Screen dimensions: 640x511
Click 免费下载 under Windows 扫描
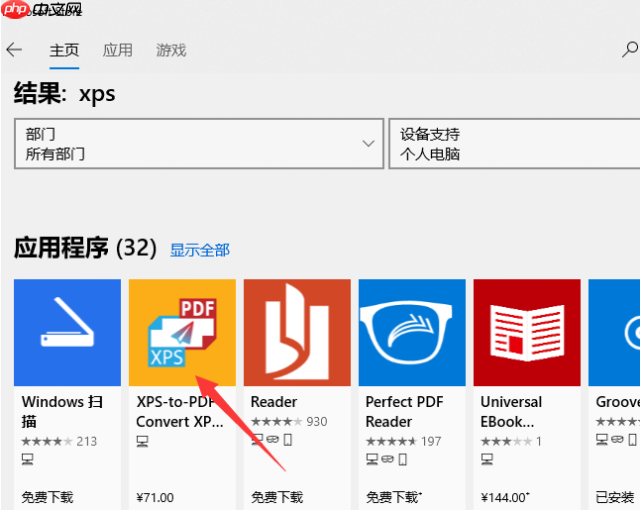[x=47, y=497]
